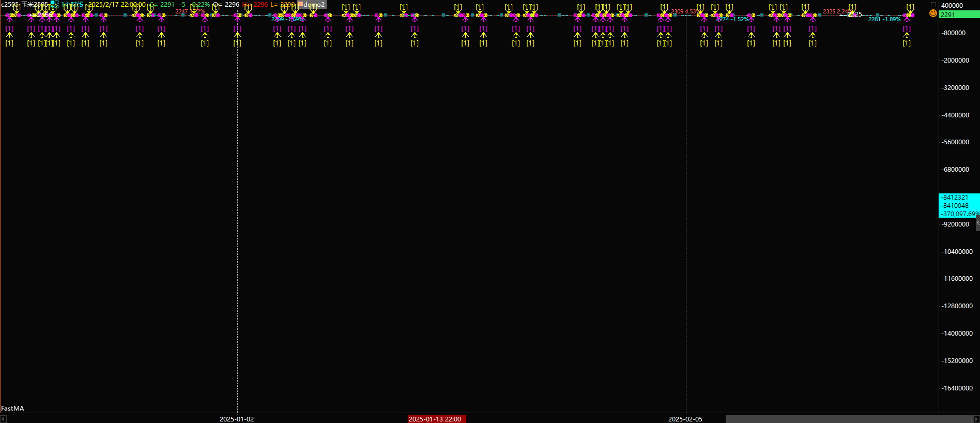Click the green 2291 current price tag

[x=959, y=15]
